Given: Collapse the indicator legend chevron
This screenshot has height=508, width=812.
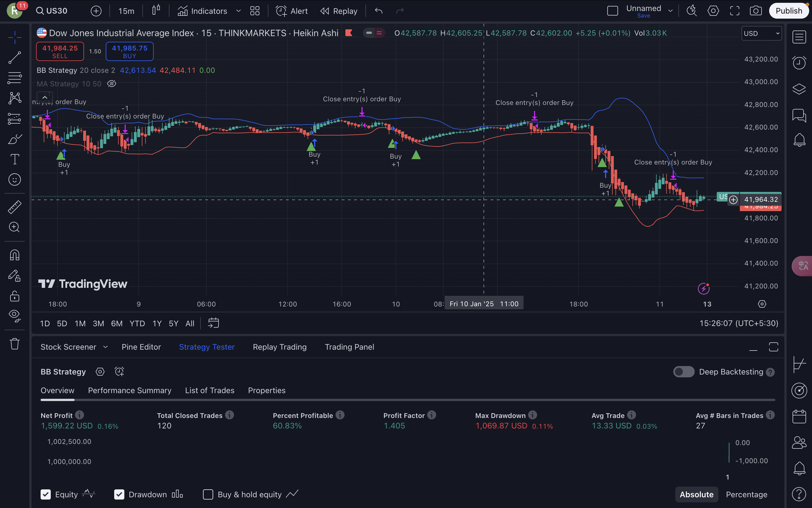Looking at the screenshot, I should tap(45, 97).
